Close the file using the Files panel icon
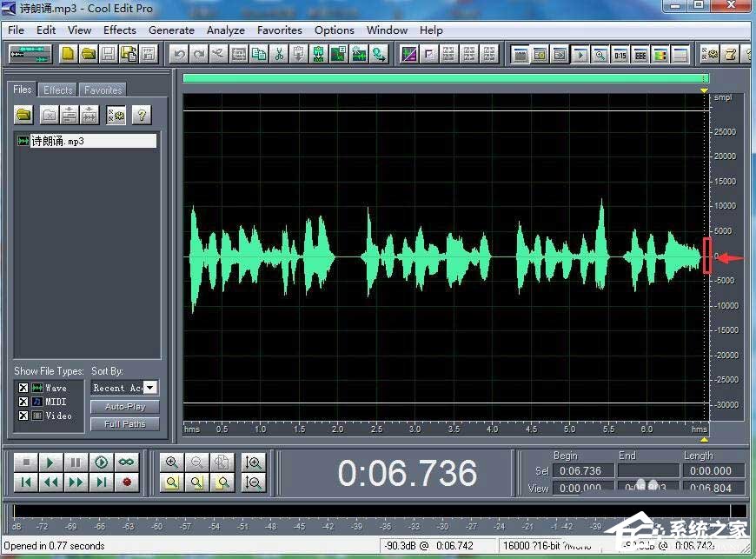The image size is (756, 559). click(50, 115)
